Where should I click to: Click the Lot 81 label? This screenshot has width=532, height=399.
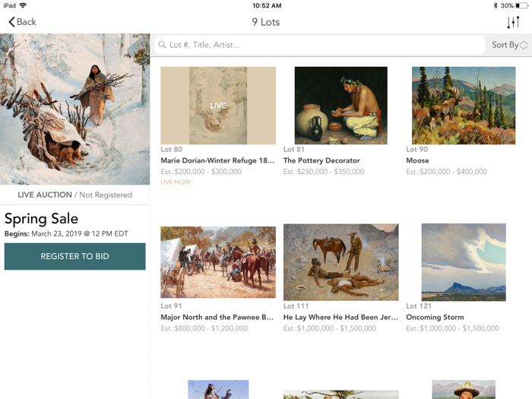[294, 149]
